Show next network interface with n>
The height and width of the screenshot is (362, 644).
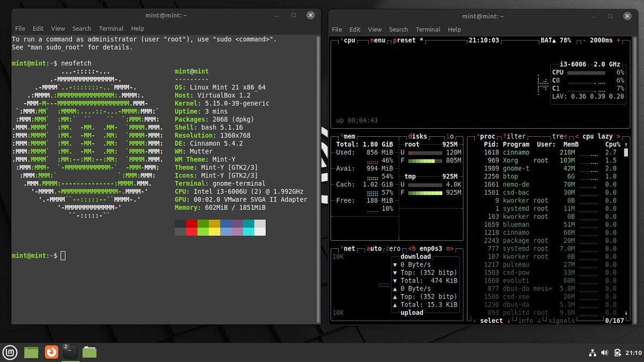coord(450,249)
